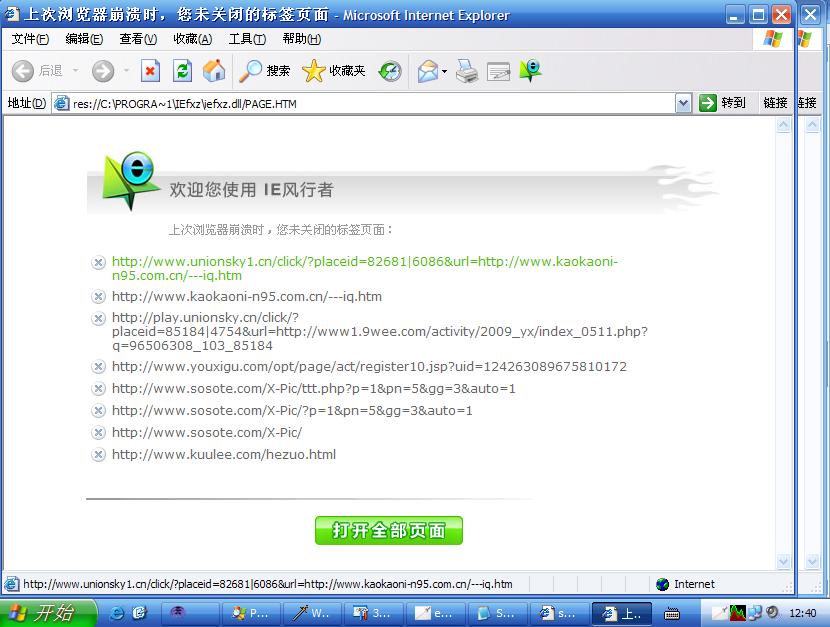Open the 查看(V) menu

click(138, 39)
